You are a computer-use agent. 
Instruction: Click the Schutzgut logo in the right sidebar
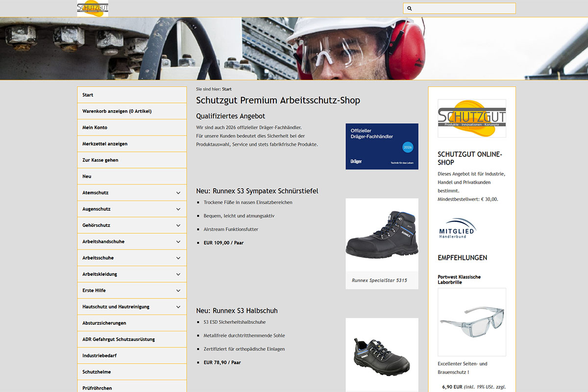(x=472, y=118)
